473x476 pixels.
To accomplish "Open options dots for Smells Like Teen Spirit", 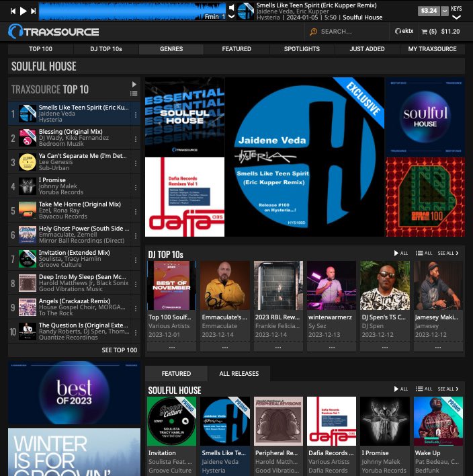I will pos(135,115).
